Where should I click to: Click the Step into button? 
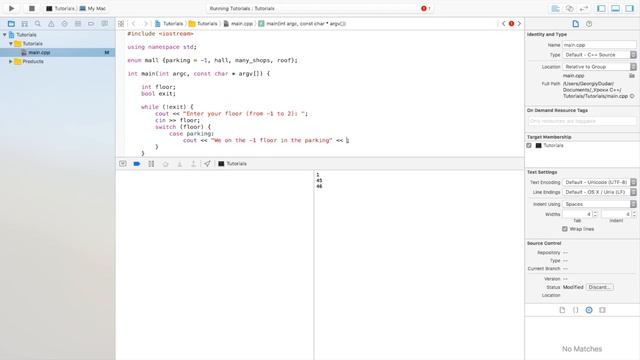179,164
